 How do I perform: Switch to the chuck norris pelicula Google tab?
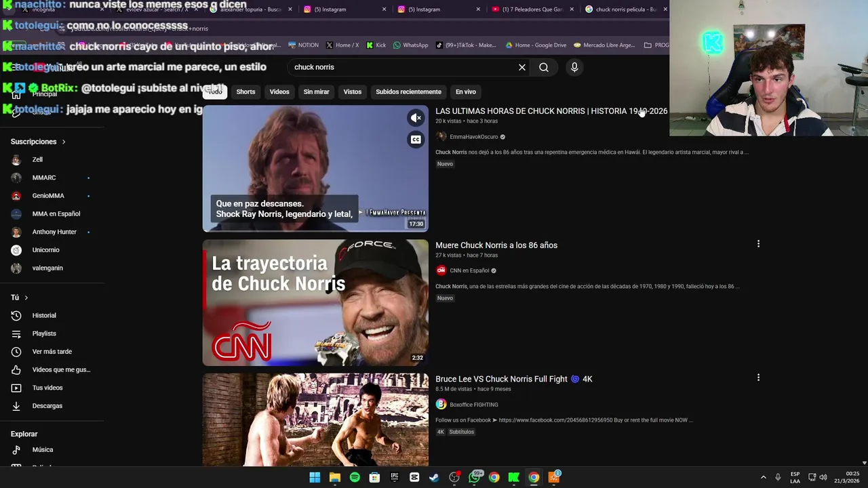tap(625, 9)
